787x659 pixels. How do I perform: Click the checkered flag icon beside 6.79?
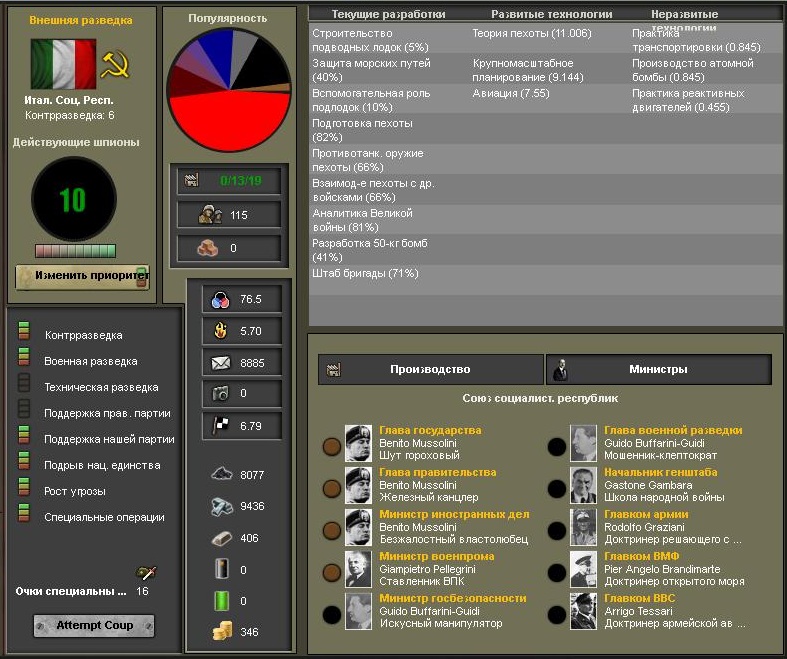[x=218, y=426]
